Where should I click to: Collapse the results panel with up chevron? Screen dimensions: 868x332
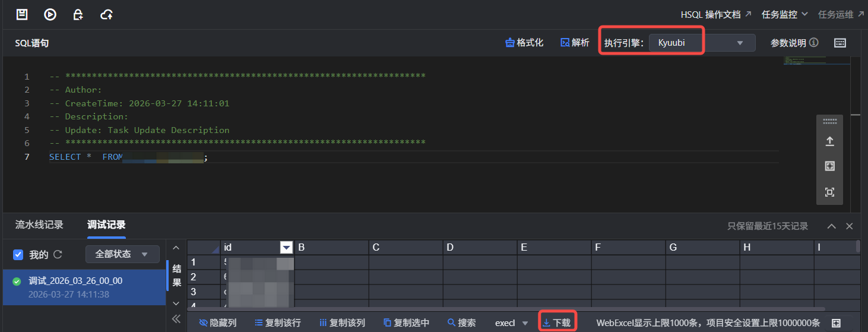tap(832, 226)
